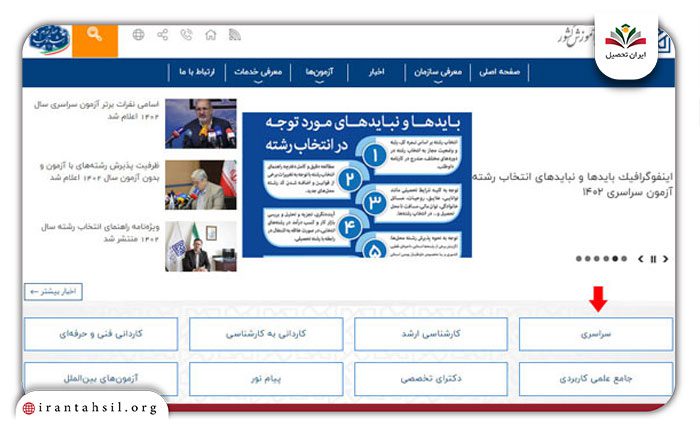Show previous slide with left arrow
The height and width of the screenshot is (430, 700).
(641, 259)
